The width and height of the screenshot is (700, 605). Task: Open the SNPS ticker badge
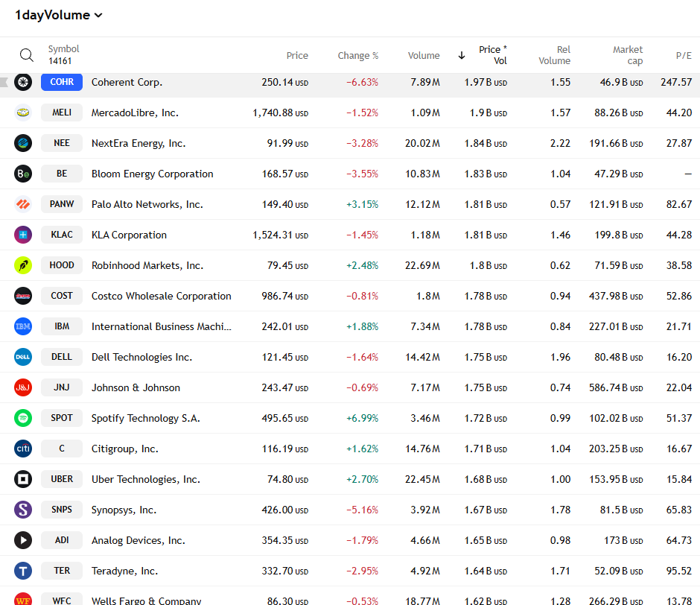(62, 510)
